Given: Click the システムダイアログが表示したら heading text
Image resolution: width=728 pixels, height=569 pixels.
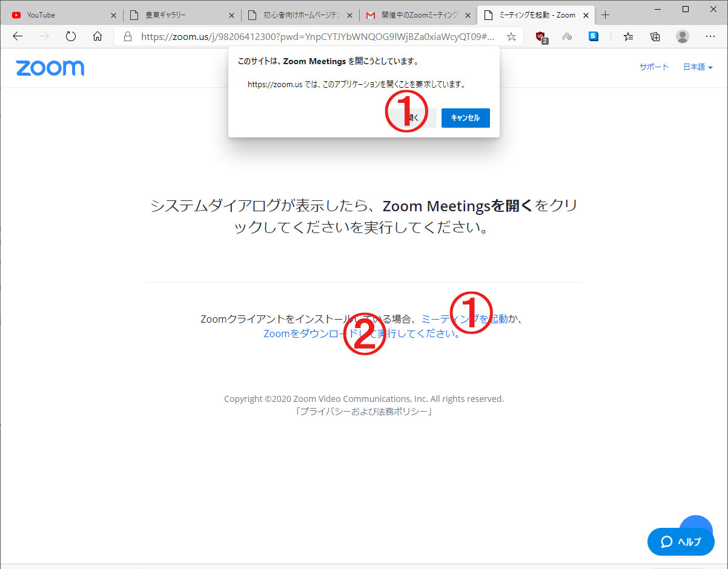Looking at the screenshot, I should click(x=363, y=217).
